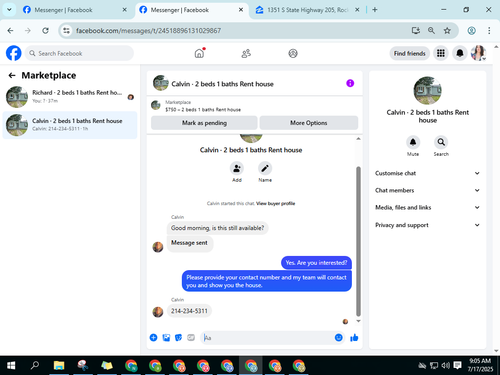Image resolution: width=500 pixels, height=375 pixels.
Task: Expand Customise chat section
Action: (427, 173)
